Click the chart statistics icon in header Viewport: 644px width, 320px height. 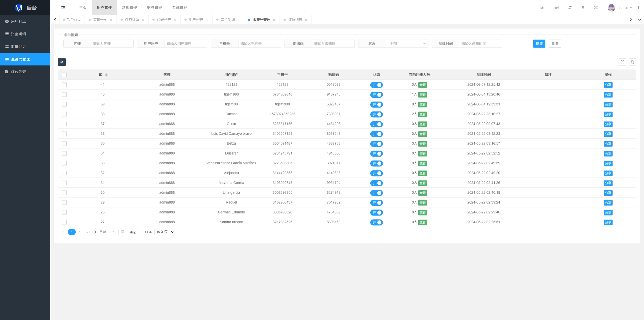tap(542, 8)
